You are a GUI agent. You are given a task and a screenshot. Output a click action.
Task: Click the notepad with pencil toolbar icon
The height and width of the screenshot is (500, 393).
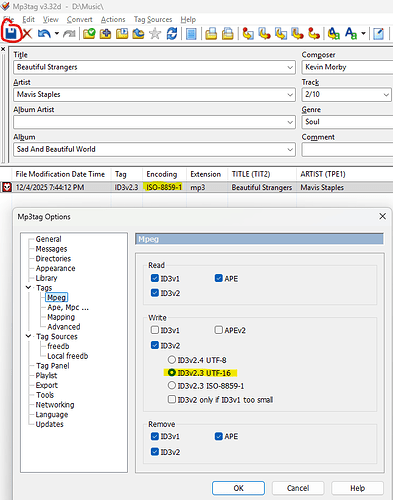click(x=379, y=33)
